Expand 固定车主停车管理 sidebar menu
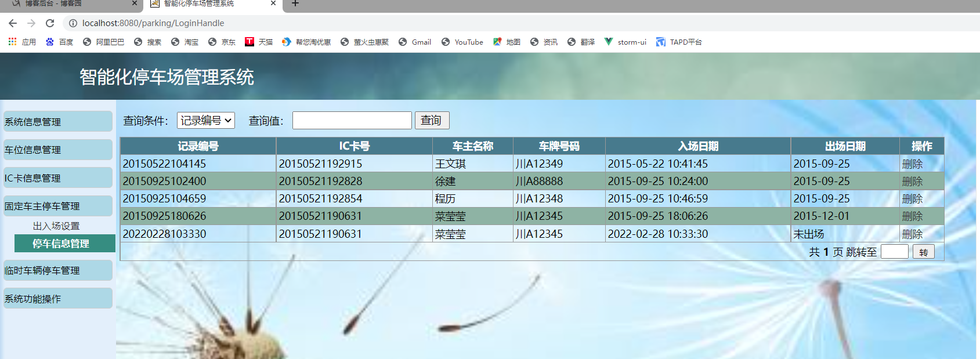Screen dimensions: 980x359 (x=57, y=206)
